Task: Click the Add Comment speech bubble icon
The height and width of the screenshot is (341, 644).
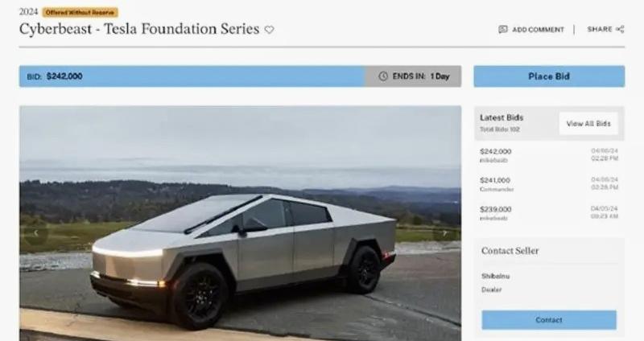Action: coord(502,30)
